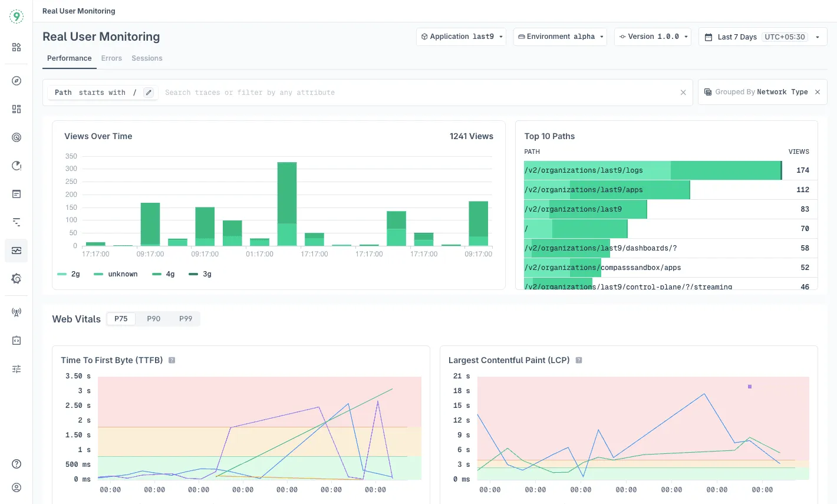Open the Last9 home logo icon
This screenshot has width=837, height=504.
(16, 16)
